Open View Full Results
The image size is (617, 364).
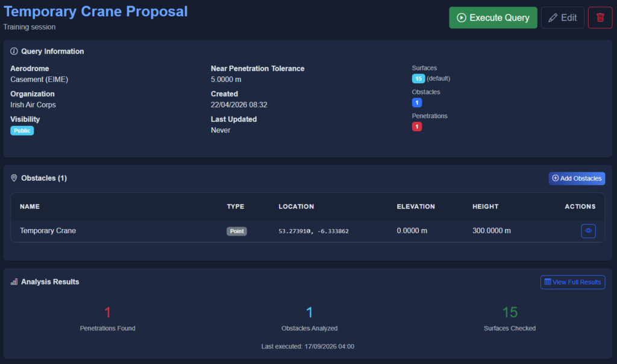click(x=572, y=282)
